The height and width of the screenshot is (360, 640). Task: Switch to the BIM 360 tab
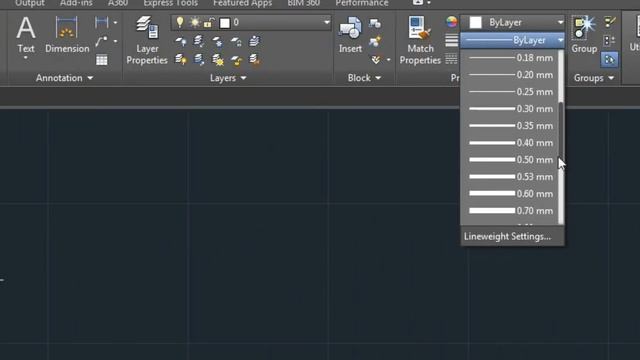(304, 3)
